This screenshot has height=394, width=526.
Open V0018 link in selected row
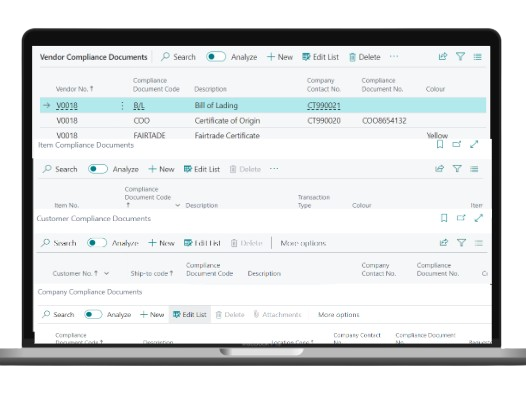(x=67, y=105)
